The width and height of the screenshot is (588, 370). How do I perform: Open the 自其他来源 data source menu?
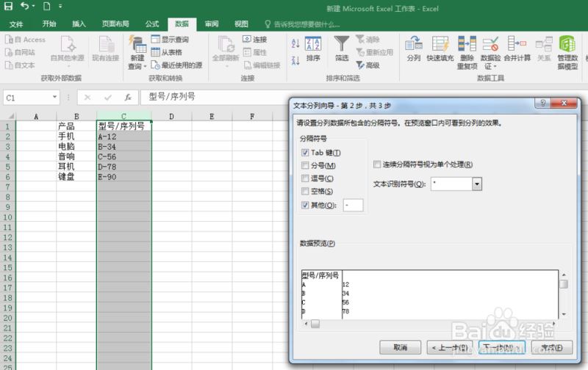tap(68, 51)
